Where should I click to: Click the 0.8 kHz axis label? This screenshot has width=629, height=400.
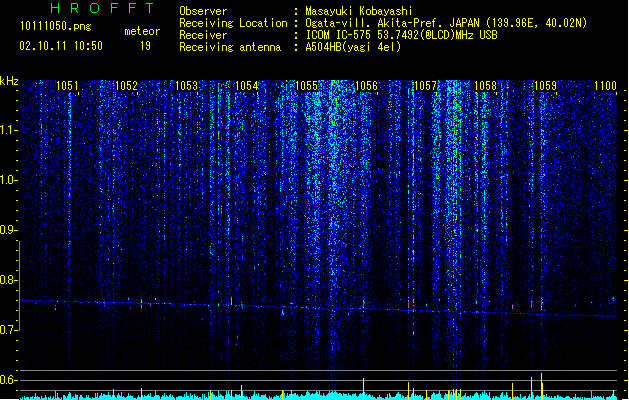pyautogui.click(x=8, y=280)
